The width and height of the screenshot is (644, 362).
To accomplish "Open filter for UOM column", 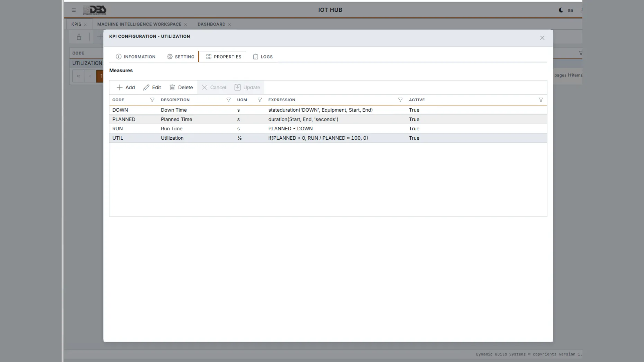I will point(260,100).
